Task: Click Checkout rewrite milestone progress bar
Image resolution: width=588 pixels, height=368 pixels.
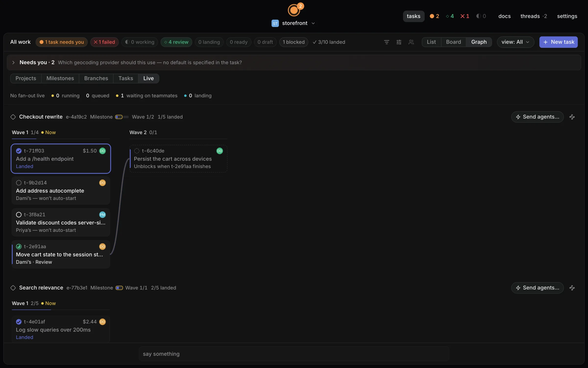Action: click(x=122, y=117)
